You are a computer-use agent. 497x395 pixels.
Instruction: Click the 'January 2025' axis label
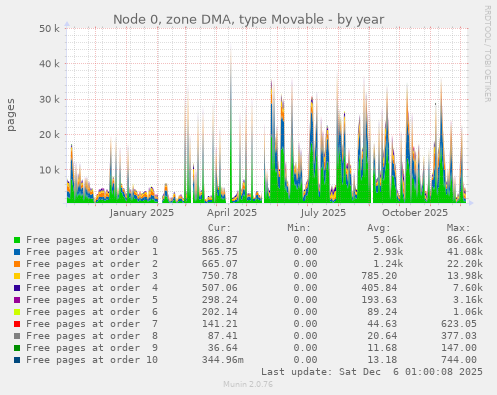point(142,213)
